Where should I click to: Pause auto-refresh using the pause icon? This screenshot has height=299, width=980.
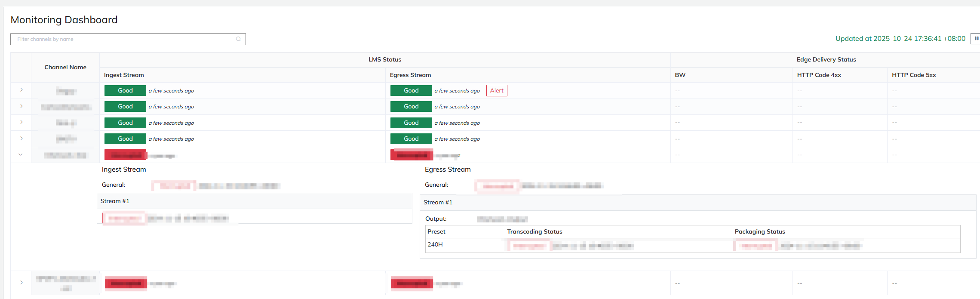(976, 38)
